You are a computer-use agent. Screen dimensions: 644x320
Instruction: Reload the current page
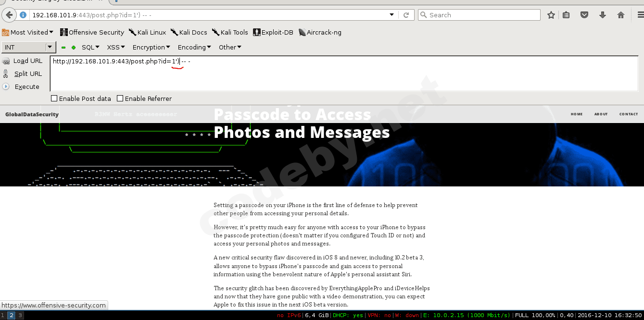pos(406,15)
